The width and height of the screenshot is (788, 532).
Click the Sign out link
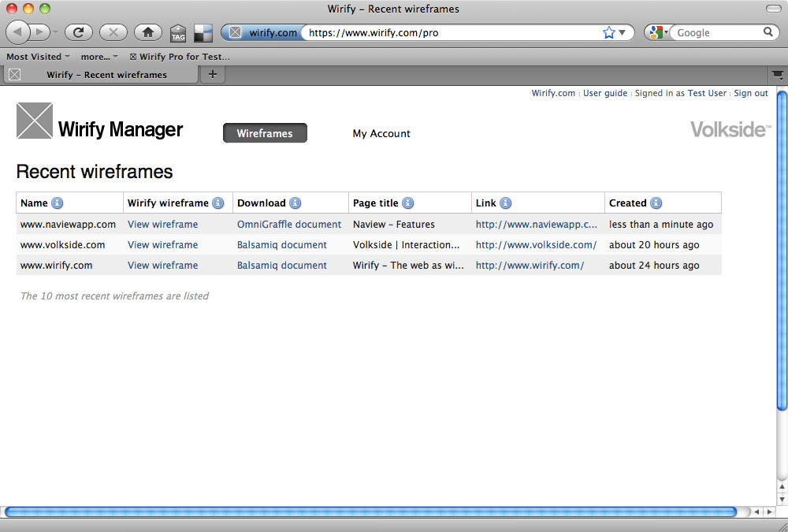[751, 93]
